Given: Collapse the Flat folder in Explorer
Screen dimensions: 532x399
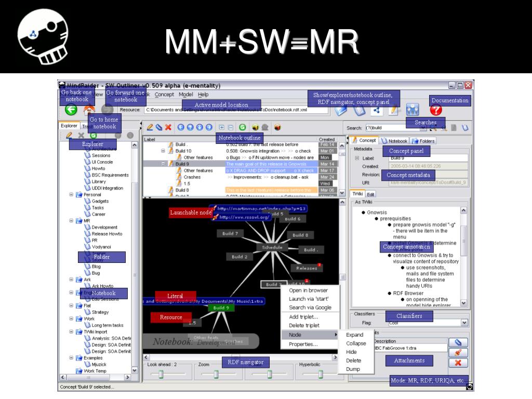Looking at the screenshot, I should pos(71,305).
